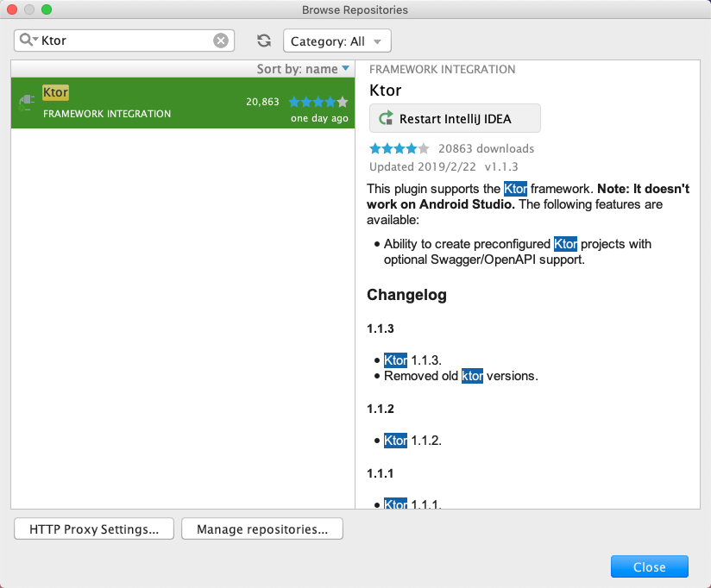Close the Browse Repositories dialog
The width and height of the screenshot is (711, 588).
click(x=650, y=566)
